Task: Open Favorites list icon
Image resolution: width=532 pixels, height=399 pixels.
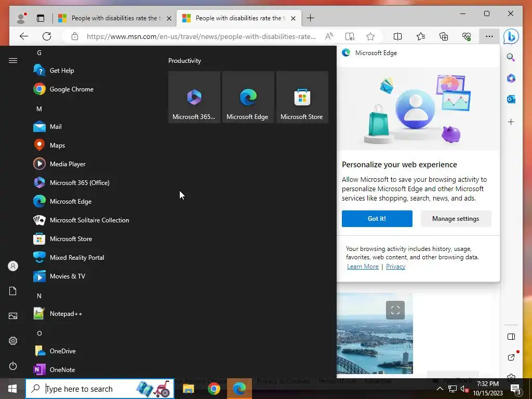Action: coord(421,36)
